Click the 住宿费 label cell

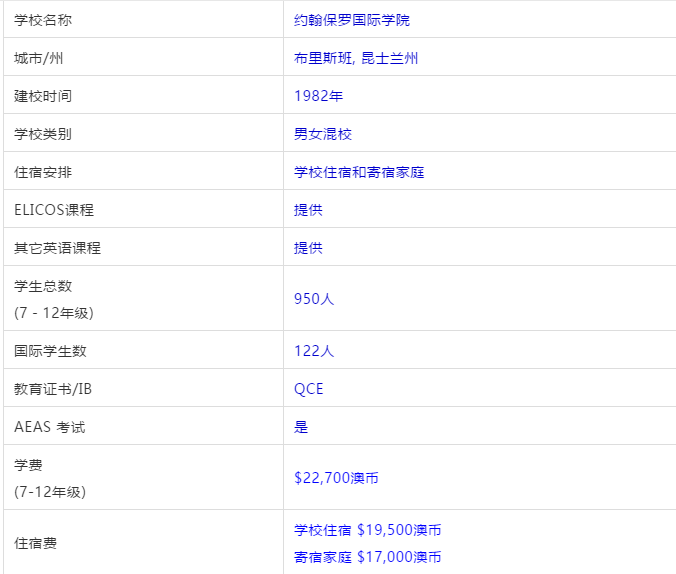36,544
